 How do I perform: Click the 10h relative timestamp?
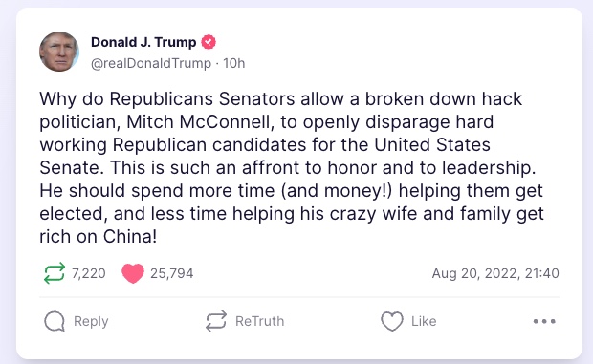pos(233,63)
